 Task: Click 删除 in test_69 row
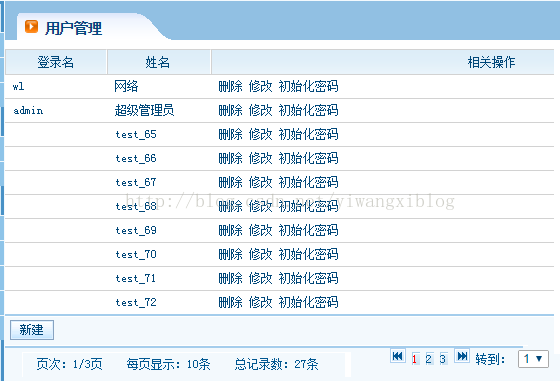pyautogui.click(x=230, y=230)
